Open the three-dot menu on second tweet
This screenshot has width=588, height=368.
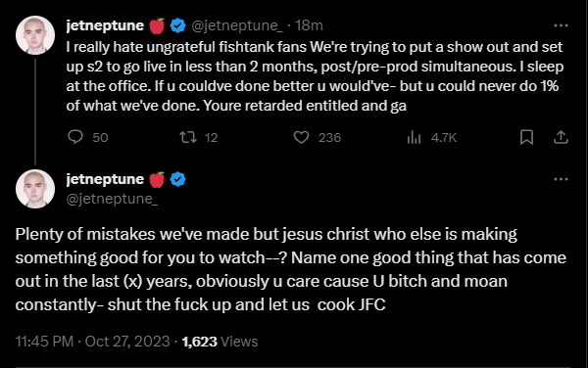(x=561, y=179)
